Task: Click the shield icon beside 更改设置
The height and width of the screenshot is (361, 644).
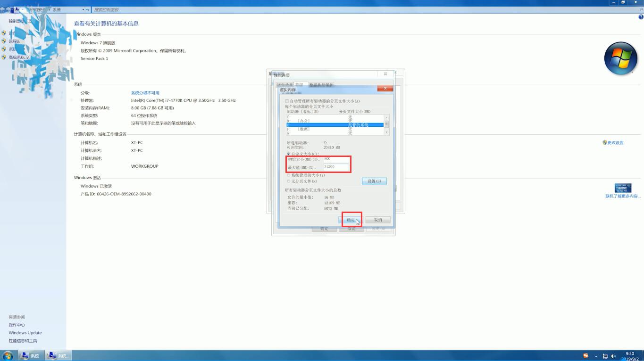Action: (x=604, y=142)
